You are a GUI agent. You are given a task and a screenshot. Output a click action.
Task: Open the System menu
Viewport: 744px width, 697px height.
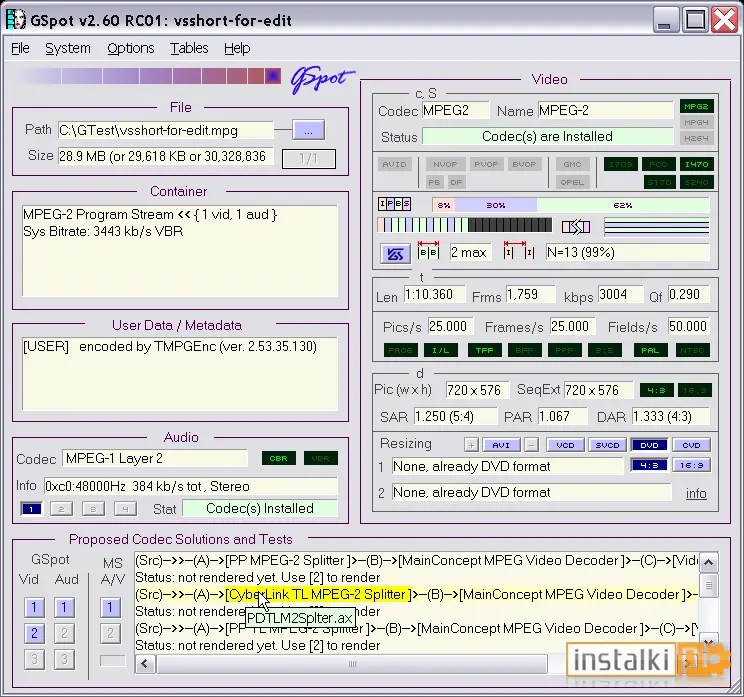(x=68, y=48)
